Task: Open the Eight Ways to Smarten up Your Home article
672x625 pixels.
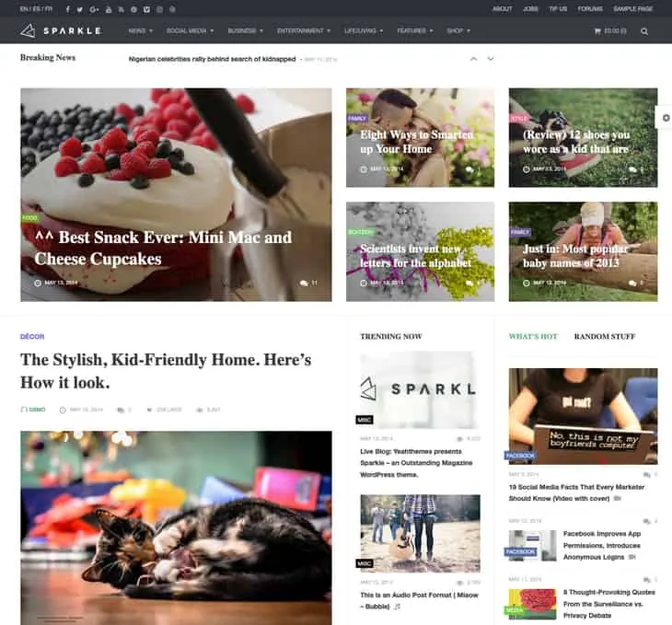Action: pyautogui.click(x=417, y=142)
